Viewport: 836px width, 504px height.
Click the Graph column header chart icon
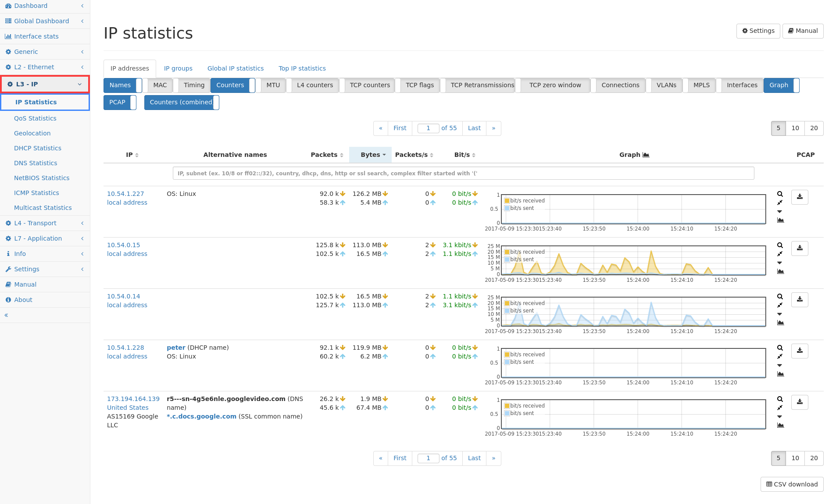coord(646,155)
